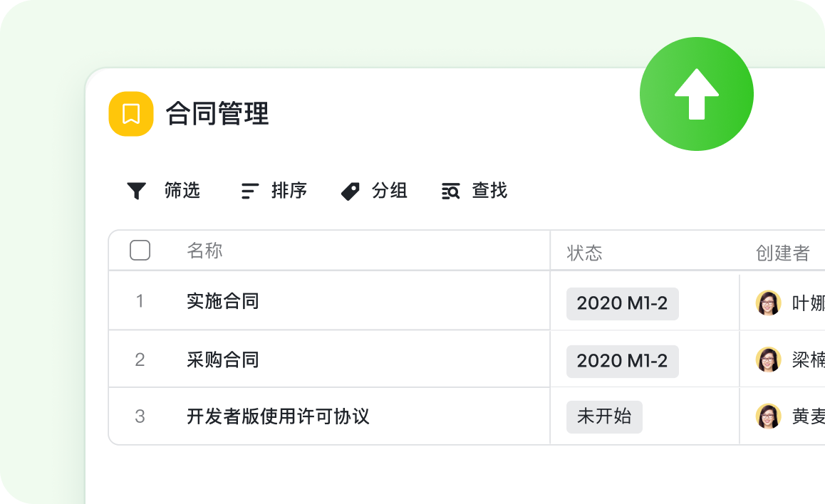The image size is (825, 504).
Task: Click the avatar in row 3
Action: pos(768,416)
